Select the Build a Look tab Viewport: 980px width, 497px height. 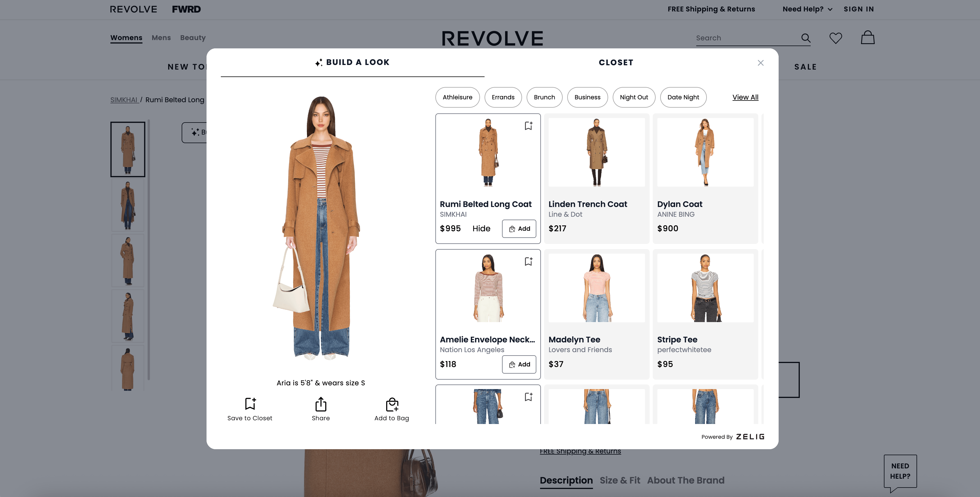click(x=352, y=62)
